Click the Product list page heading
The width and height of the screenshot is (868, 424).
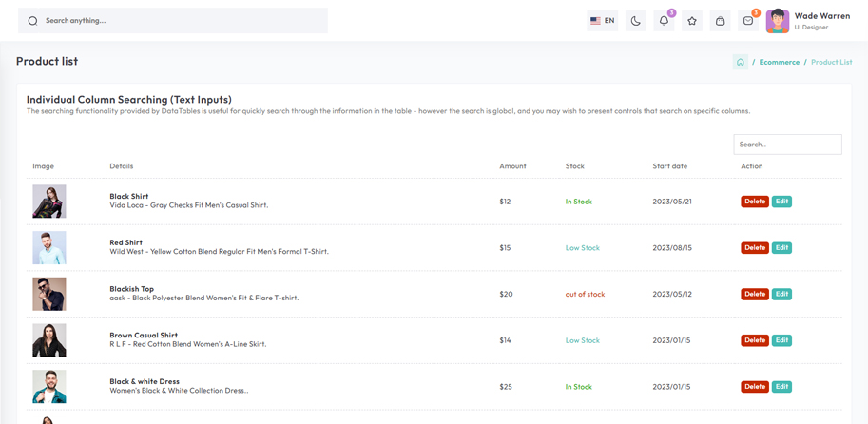coord(47,62)
